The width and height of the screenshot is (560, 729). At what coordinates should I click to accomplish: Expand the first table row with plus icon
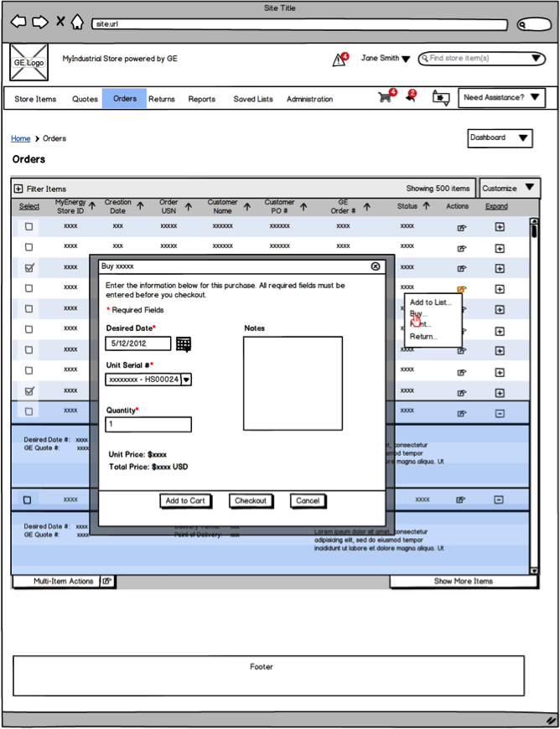click(x=500, y=227)
